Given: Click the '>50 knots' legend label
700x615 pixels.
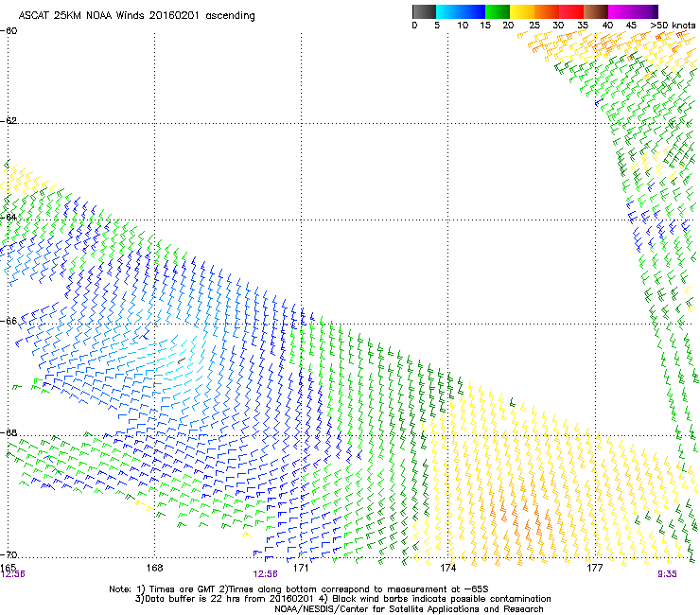Looking at the screenshot, I should (673, 26).
